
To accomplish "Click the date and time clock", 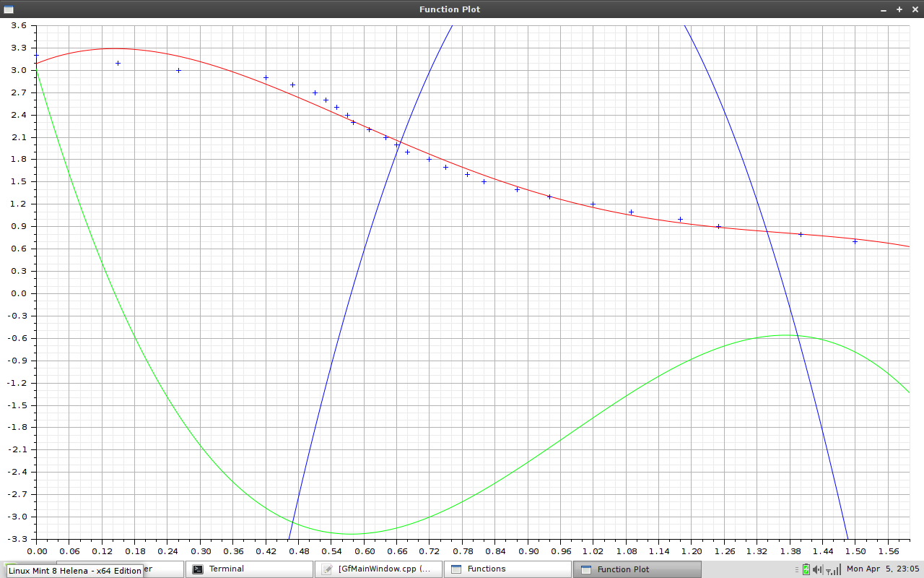I will pyautogui.click(x=881, y=569).
